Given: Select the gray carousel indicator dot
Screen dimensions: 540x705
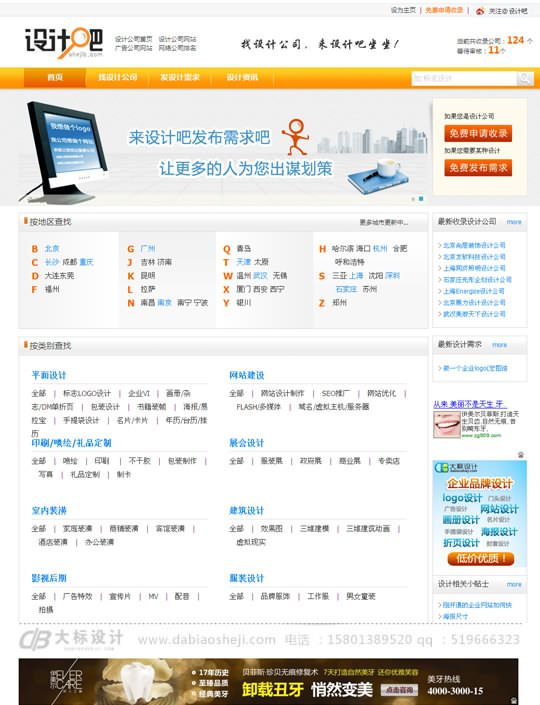Looking at the screenshot, I should pos(413,199).
